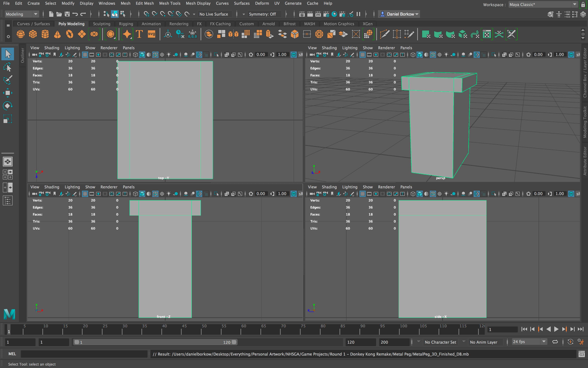Toggle smooth shade all in top viewport

coord(142,54)
